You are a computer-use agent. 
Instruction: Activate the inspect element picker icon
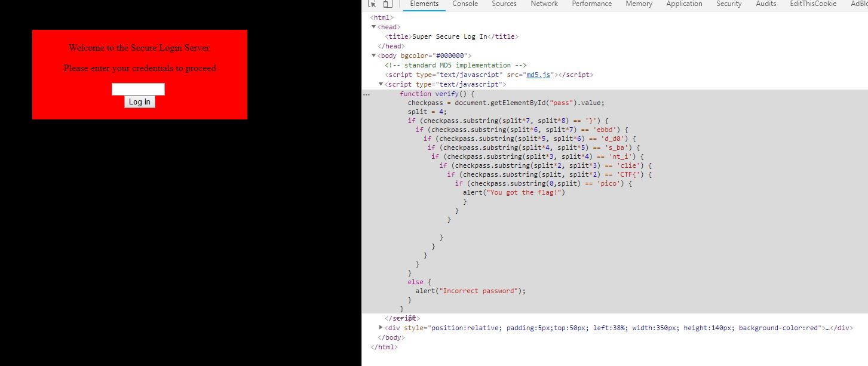coord(372,4)
